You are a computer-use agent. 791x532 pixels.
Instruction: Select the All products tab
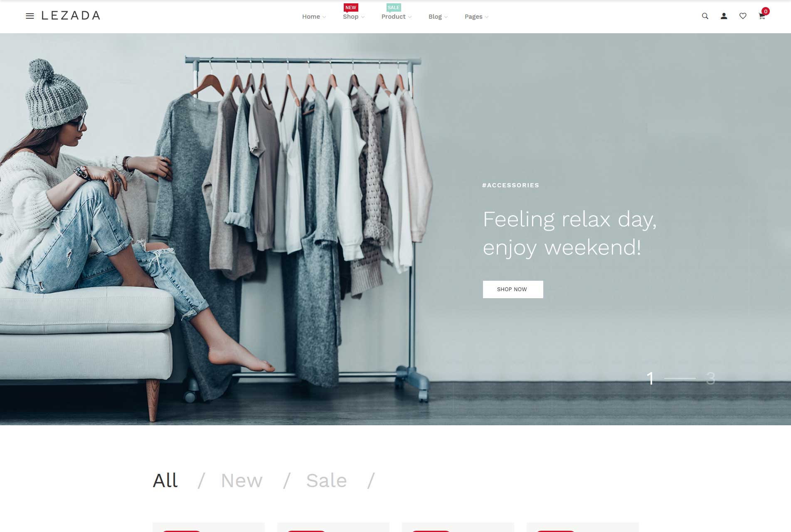[x=165, y=481]
